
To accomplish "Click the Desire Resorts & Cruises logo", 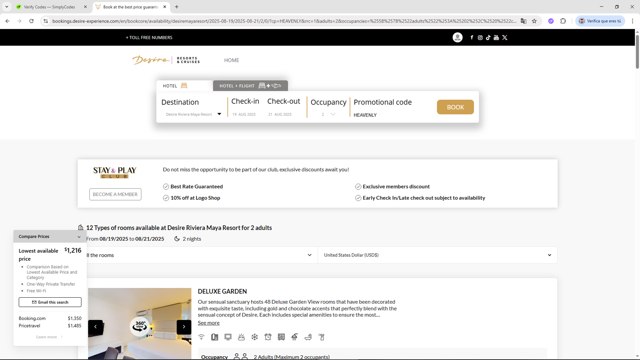I will pos(166,60).
